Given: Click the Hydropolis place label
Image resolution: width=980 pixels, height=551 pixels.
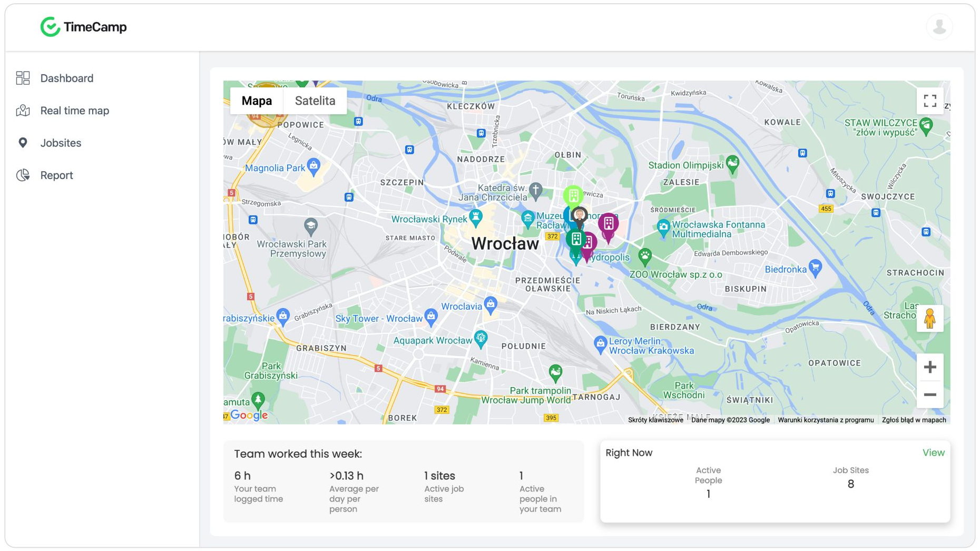Looking at the screenshot, I should (x=610, y=258).
